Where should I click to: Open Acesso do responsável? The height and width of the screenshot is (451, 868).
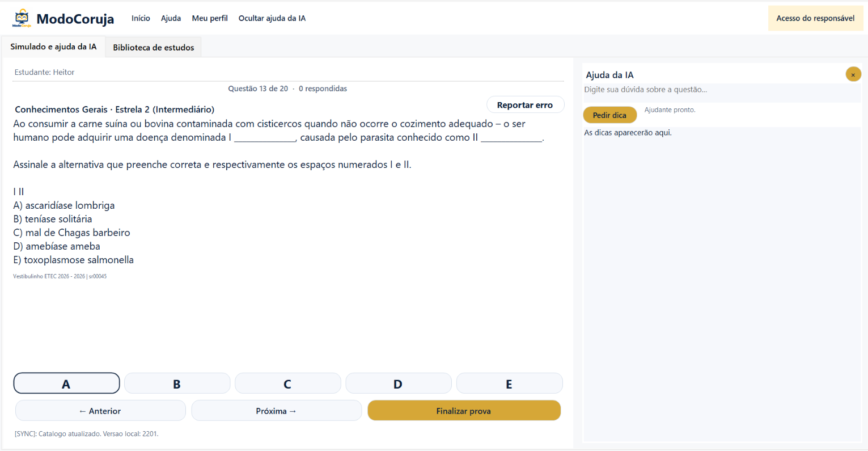[x=815, y=18]
